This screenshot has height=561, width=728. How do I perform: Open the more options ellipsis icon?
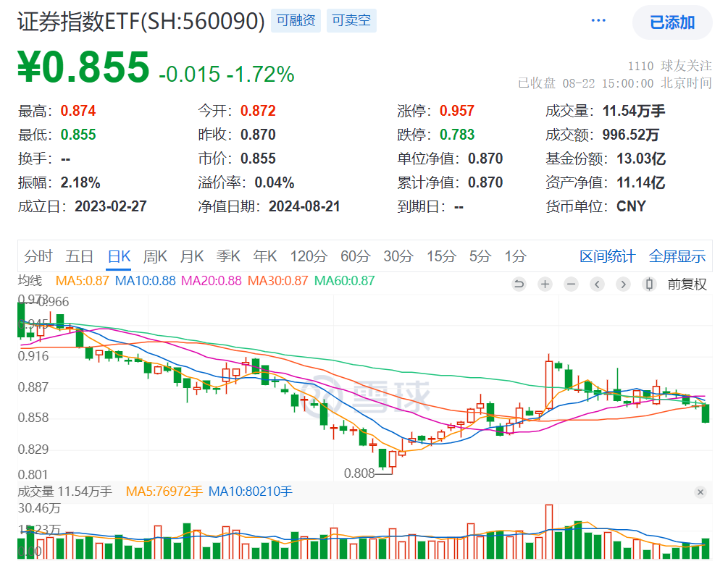[598, 20]
